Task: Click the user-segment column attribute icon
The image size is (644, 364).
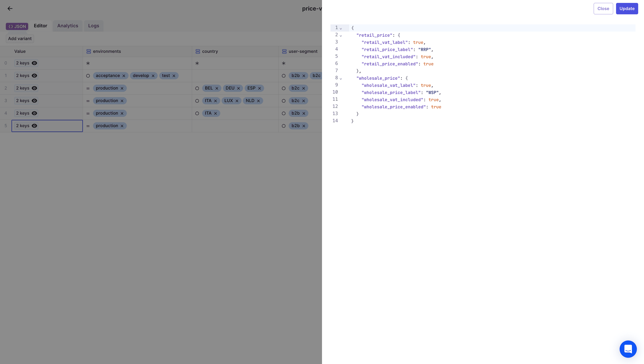Action: (x=284, y=51)
